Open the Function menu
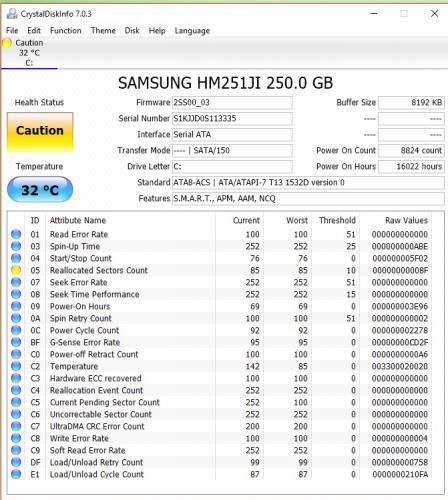Image resolution: width=448 pixels, height=500 pixels. coord(66,30)
